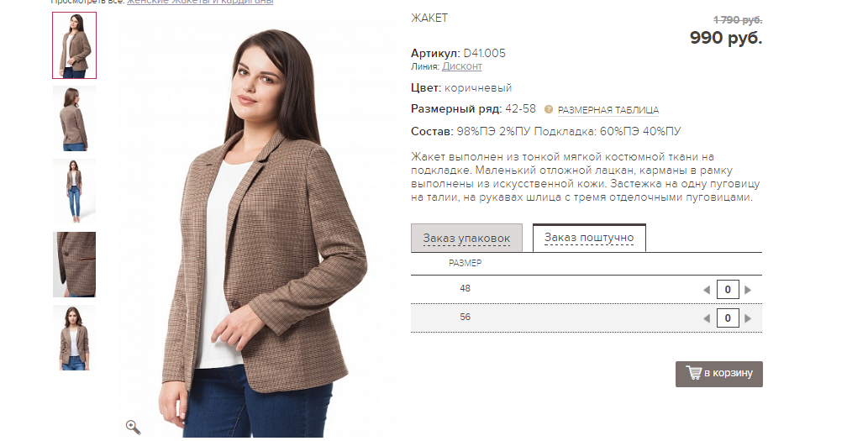Screen dimensions: 868x441
Task: Switch to 'Заказ упаковок' tab
Action: click(466, 238)
